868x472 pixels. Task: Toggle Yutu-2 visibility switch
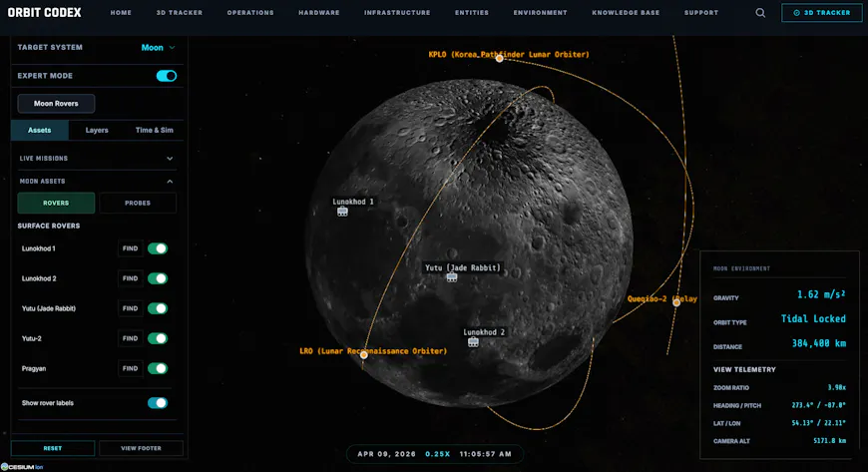[x=158, y=338]
